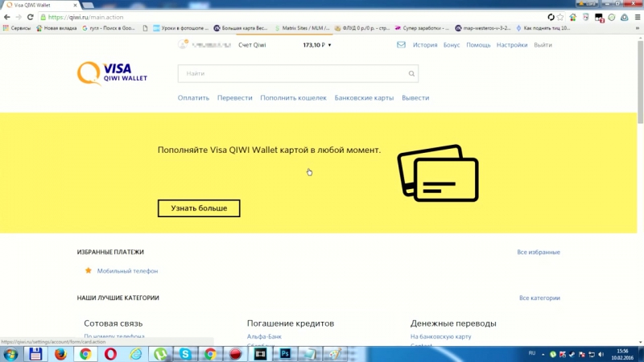This screenshot has width=644, height=362.
Task: Expand the 173,10 ₽ balance dropdown
Action: point(317,45)
